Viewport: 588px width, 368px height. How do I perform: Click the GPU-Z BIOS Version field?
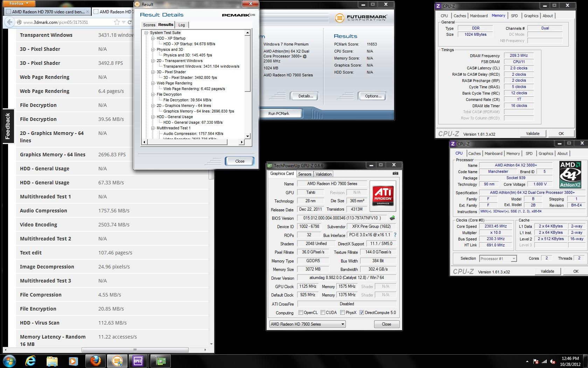(342, 218)
